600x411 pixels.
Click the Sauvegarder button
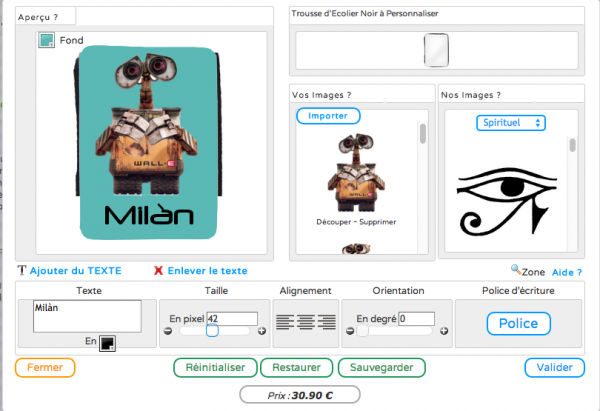coord(382,368)
